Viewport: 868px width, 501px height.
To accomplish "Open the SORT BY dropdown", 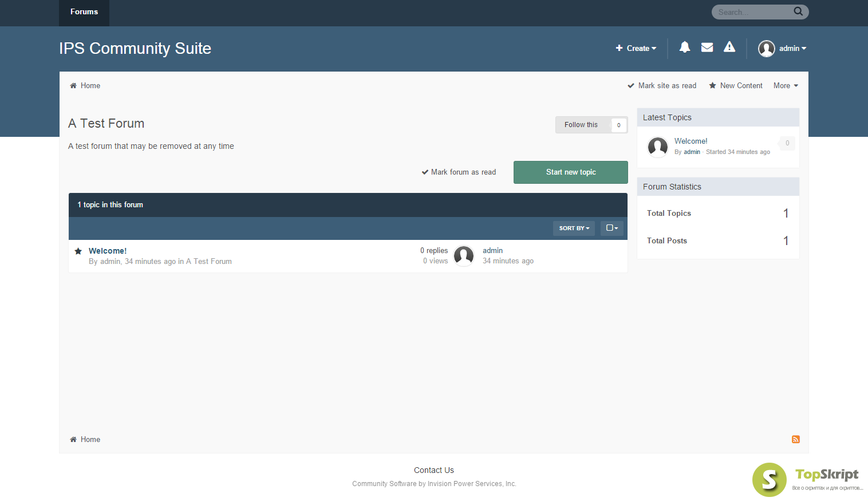I will coord(574,228).
